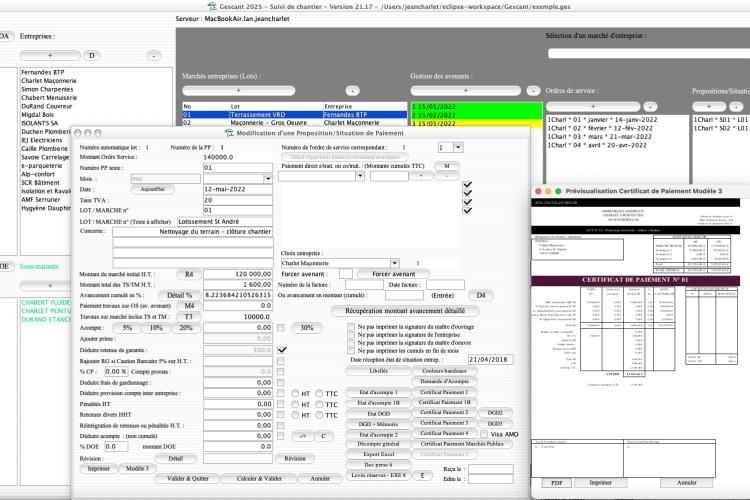The height and width of the screenshot is (500, 750).
Task: Apply 10% acompte
Action: pyautogui.click(x=156, y=328)
